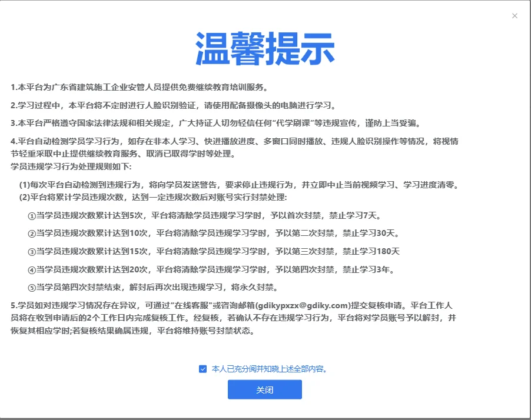Image resolution: width=531 pixels, height=420 pixels.
Task: Click notice item 4 about learning behavior detection
Action: coord(235,143)
